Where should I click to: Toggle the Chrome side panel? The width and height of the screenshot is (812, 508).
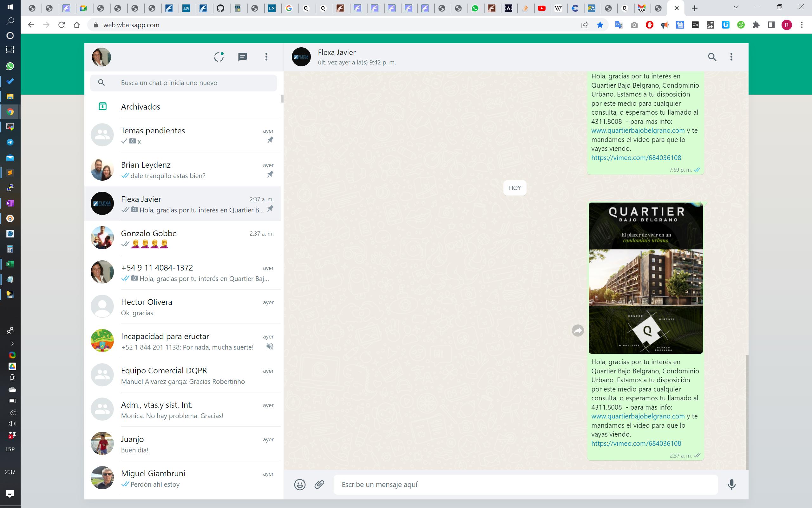tap(771, 25)
